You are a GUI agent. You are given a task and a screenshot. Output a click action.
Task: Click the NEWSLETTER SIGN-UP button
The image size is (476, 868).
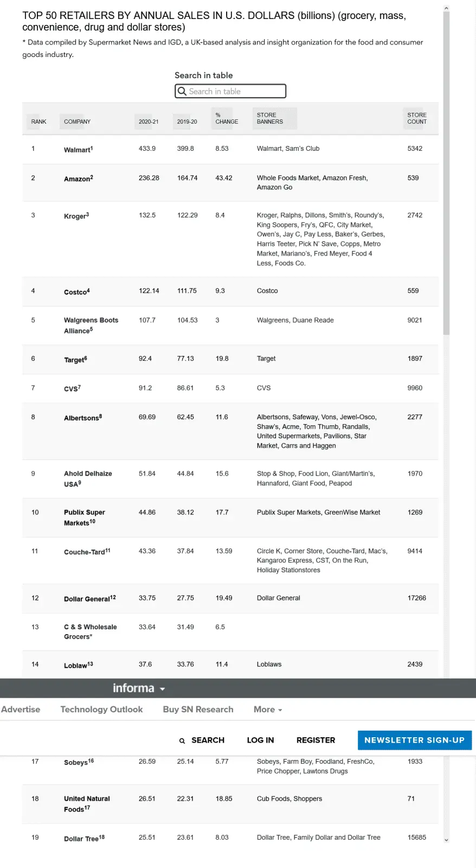point(414,740)
